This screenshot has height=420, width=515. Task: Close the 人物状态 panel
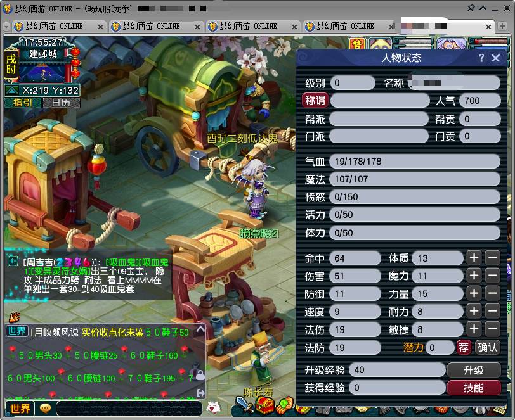(x=495, y=58)
